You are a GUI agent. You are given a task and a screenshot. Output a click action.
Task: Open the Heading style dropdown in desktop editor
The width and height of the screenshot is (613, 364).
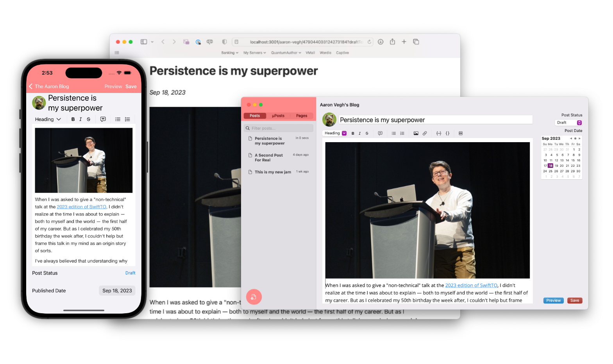335,133
